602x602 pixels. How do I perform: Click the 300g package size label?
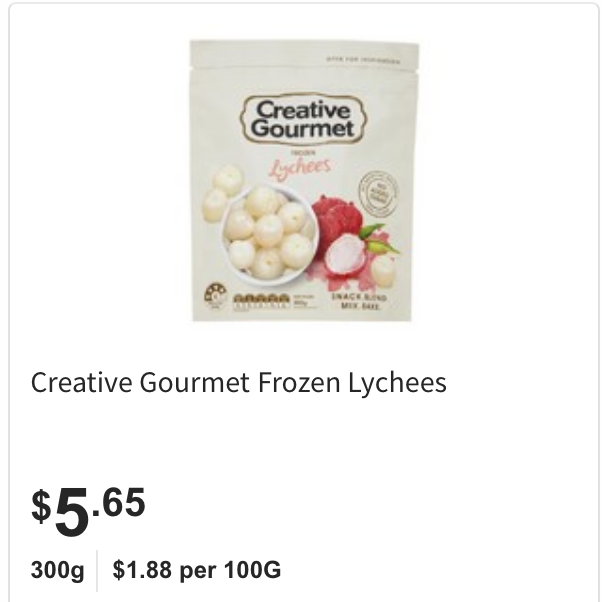coord(58,570)
